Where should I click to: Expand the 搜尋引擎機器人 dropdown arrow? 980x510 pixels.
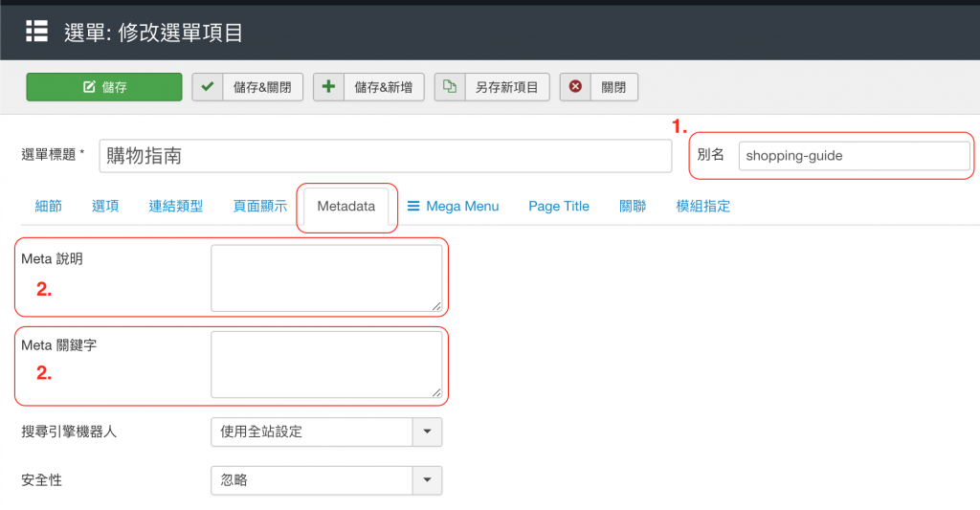tap(427, 432)
